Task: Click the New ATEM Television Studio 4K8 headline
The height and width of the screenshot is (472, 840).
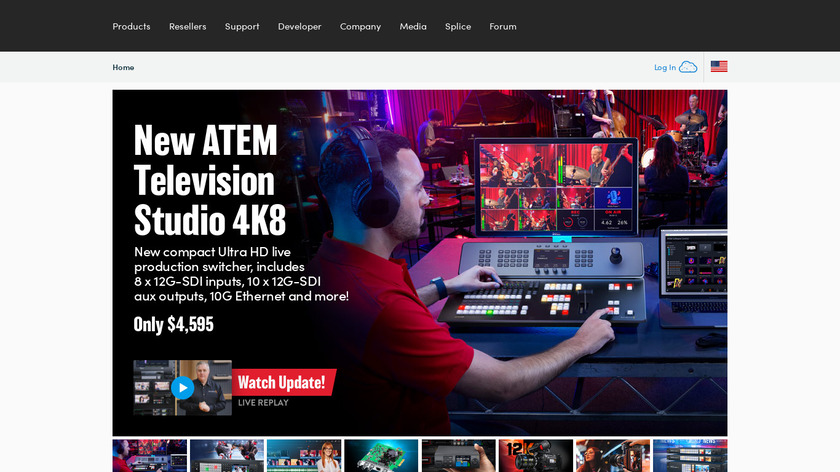Action: [210, 180]
